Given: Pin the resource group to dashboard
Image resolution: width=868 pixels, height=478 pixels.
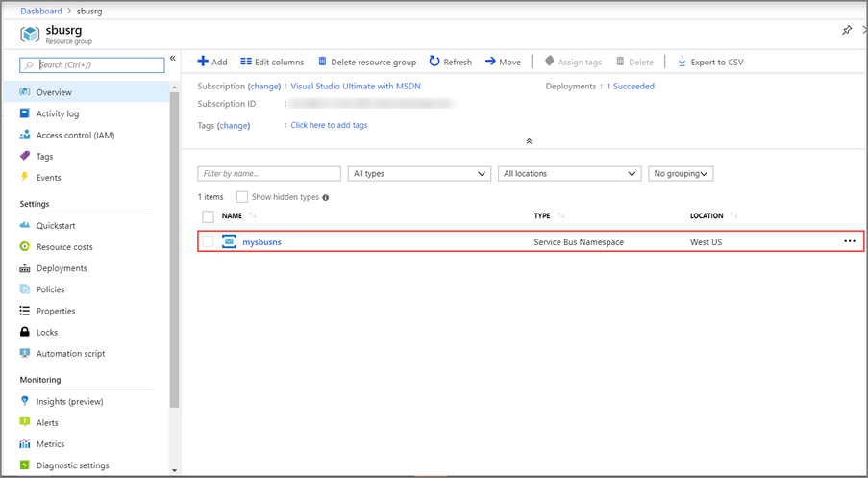Looking at the screenshot, I should tap(847, 31).
